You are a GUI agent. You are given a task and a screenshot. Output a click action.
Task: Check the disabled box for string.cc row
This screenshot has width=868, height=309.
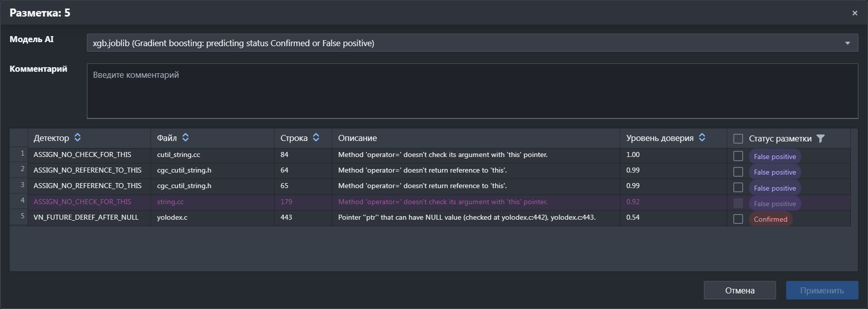pyautogui.click(x=738, y=203)
